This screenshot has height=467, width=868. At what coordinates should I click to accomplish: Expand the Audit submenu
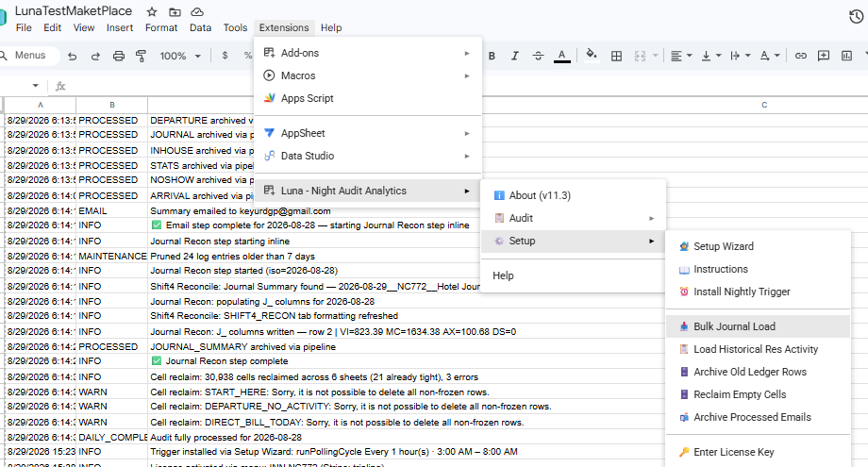point(573,218)
